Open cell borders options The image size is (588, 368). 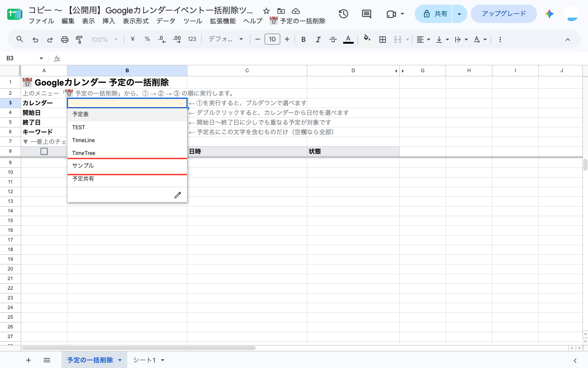click(382, 40)
